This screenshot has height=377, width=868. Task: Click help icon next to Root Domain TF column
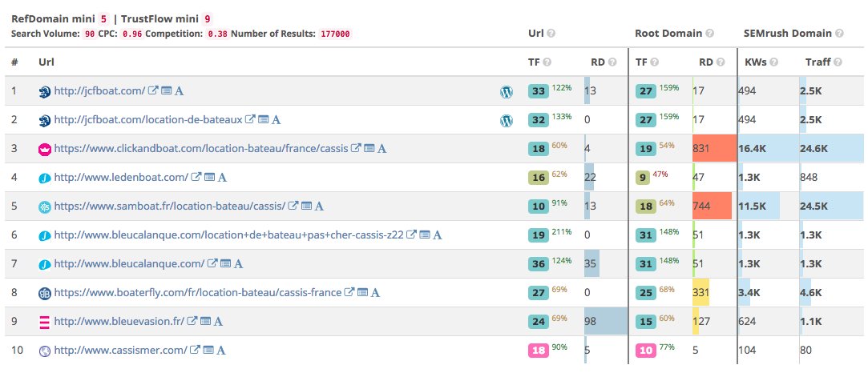click(x=654, y=62)
